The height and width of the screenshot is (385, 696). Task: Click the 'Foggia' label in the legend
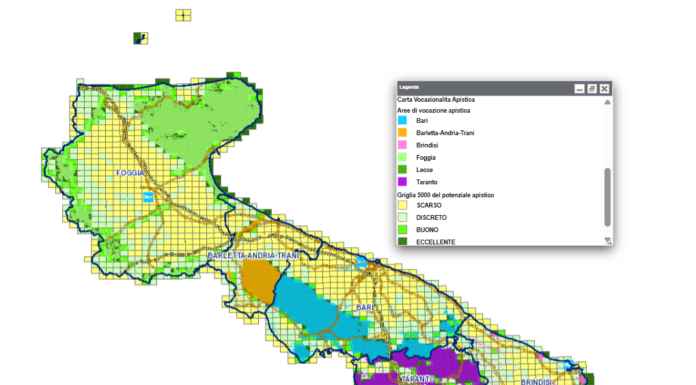pyautogui.click(x=426, y=158)
